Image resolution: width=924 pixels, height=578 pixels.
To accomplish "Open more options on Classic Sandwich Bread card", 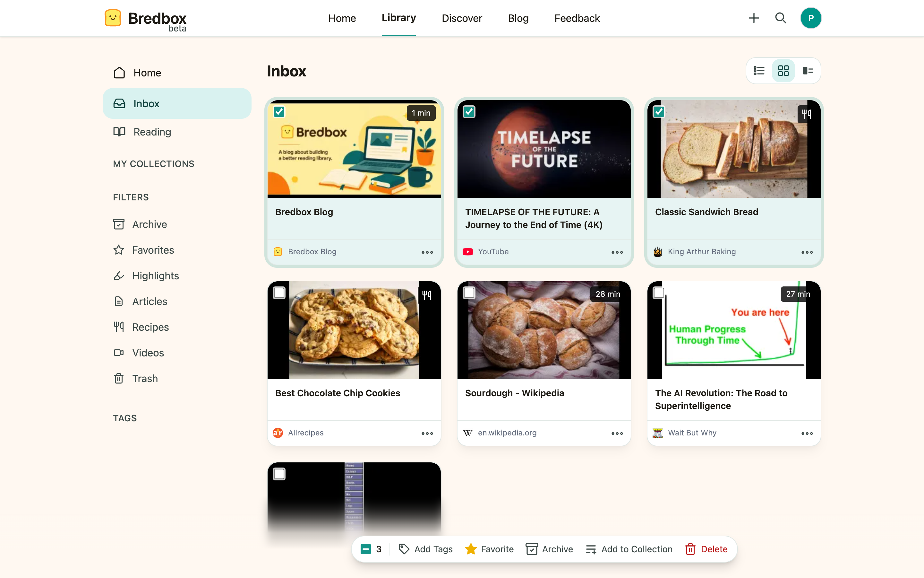I will click(x=807, y=252).
